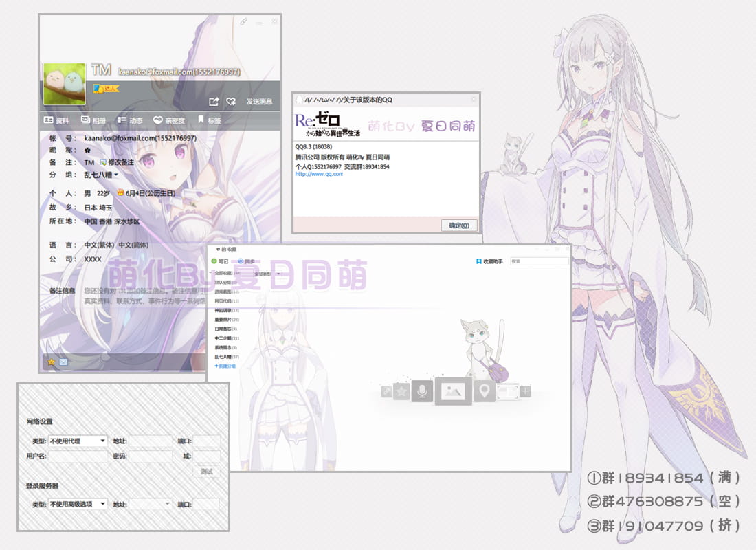Select the 日常备忘 category
The height and width of the screenshot is (550, 756).
coord(225,329)
